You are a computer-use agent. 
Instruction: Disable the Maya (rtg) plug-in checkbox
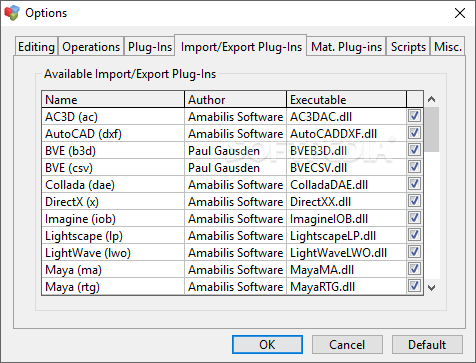tap(414, 286)
